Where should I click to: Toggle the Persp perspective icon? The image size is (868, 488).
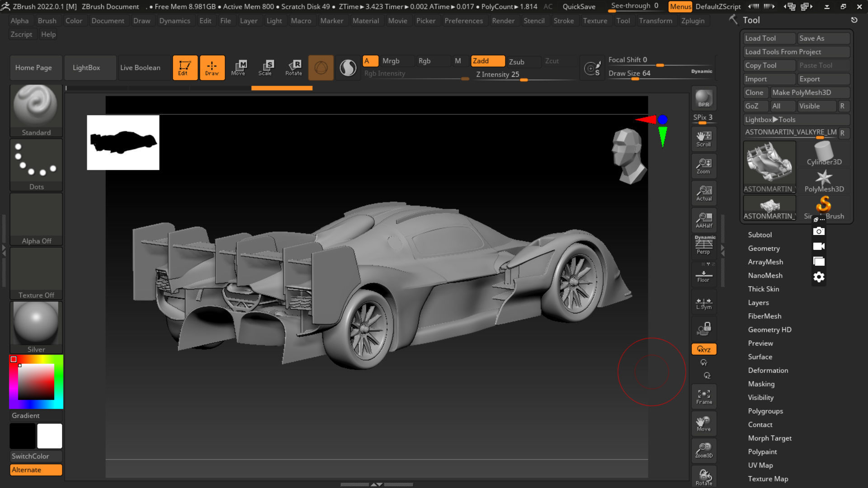[x=704, y=246]
